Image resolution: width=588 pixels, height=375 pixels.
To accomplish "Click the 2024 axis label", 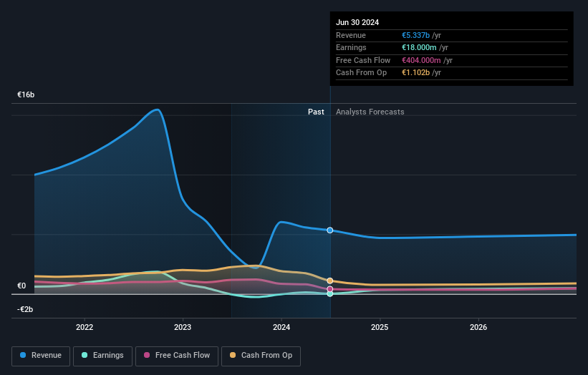I will click(281, 327).
